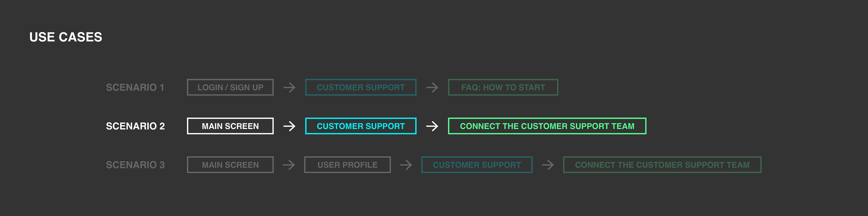Select bright green Connect Customer Support Team box
Viewport: 868px width, 216px height.
pos(547,126)
